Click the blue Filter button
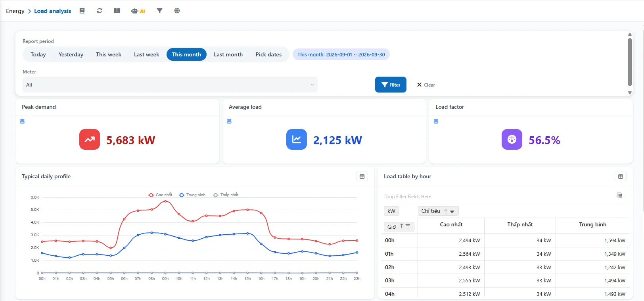Viewport: 644px width, 301px height. point(391,85)
